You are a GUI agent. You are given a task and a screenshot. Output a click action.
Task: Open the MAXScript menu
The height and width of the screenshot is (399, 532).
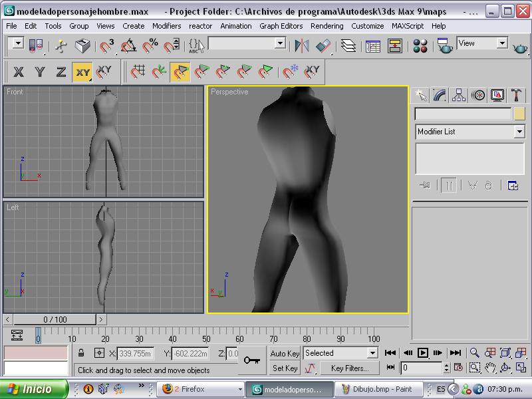pyautogui.click(x=408, y=26)
